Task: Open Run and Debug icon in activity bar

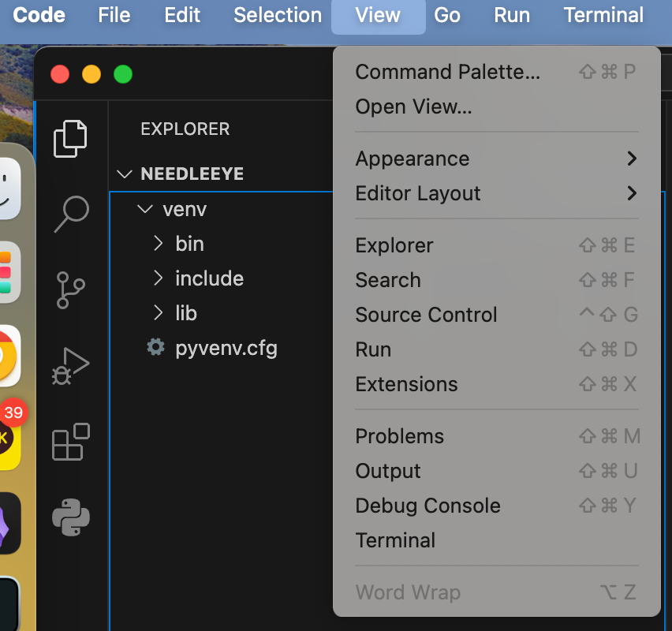Action: coord(70,366)
